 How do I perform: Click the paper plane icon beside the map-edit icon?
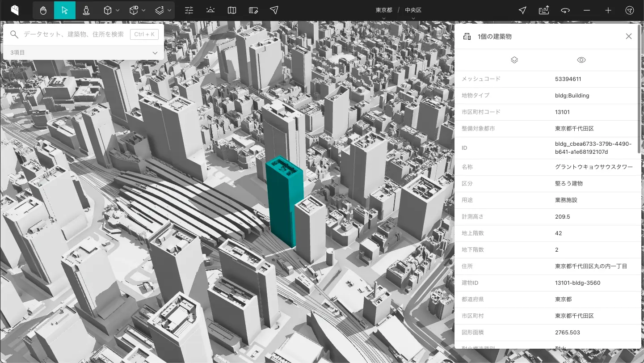274,10
